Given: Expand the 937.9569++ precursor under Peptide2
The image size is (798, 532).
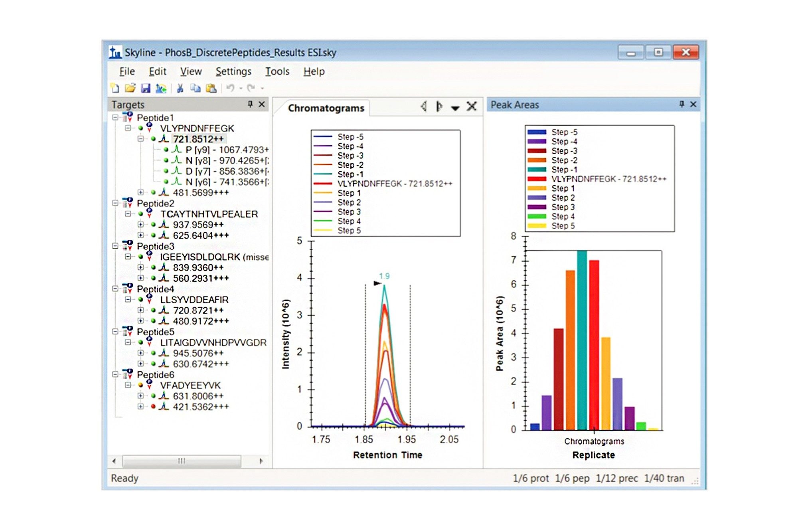Looking at the screenshot, I should coord(140,225).
